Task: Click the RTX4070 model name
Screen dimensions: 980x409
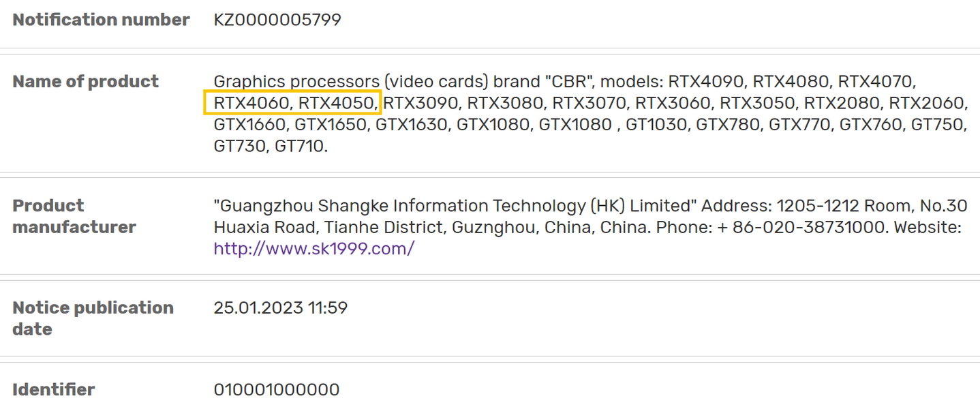Action: [875, 82]
